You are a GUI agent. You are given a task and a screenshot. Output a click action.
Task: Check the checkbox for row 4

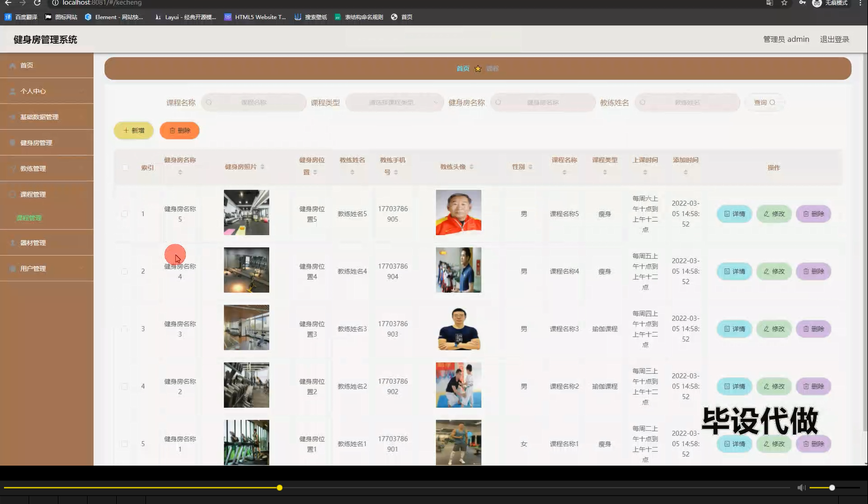click(124, 387)
